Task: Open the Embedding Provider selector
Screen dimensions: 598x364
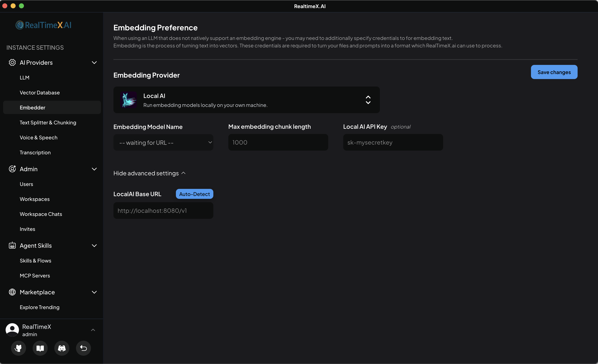Action: [246, 100]
